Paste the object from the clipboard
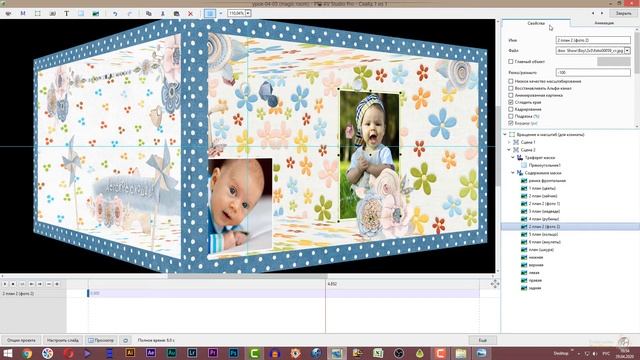The height and width of the screenshot is (360, 640). pos(176,13)
